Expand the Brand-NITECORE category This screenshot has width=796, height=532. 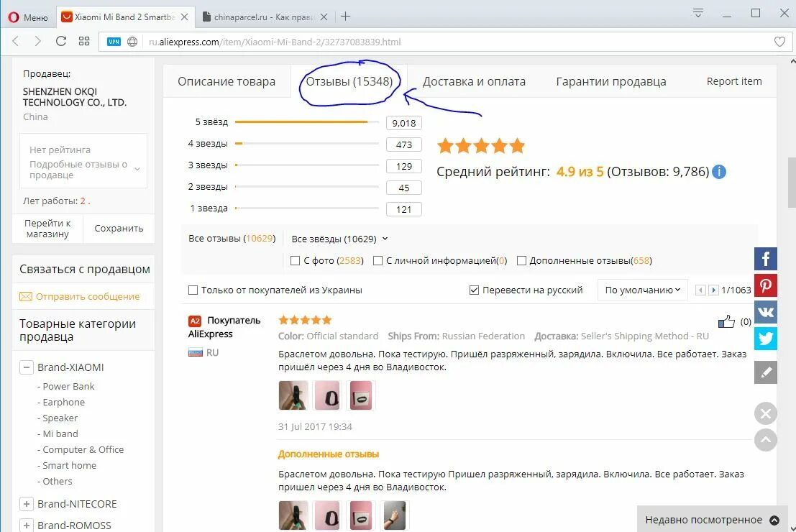coord(27,503)
